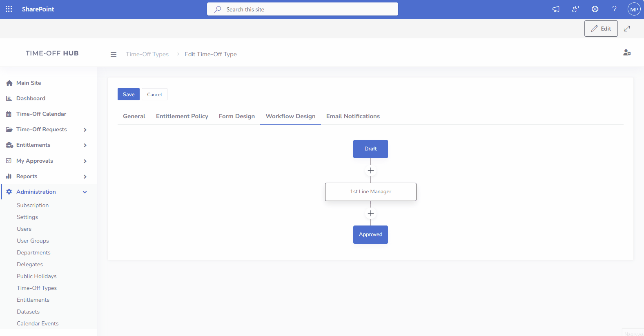Open the Email Notifications tab
Screen dimensions: 644x336
(353, 116)
